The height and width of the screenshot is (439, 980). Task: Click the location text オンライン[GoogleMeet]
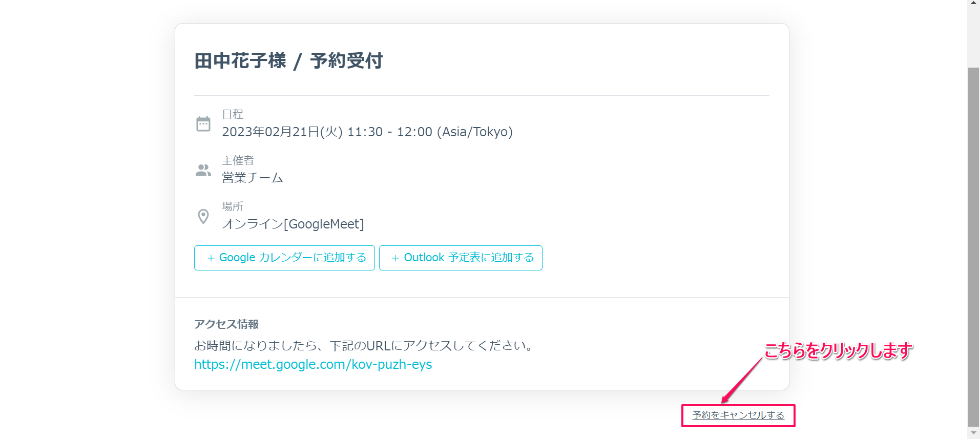click(293, 224)
